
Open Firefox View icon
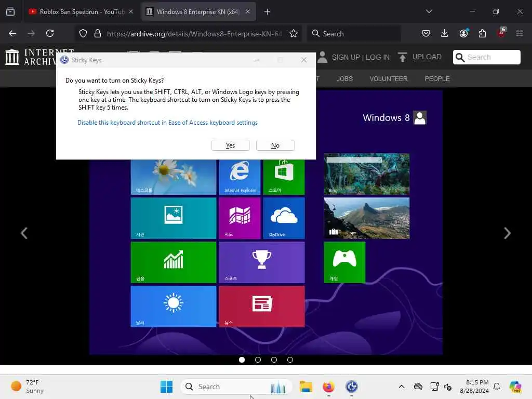(10, 12)
